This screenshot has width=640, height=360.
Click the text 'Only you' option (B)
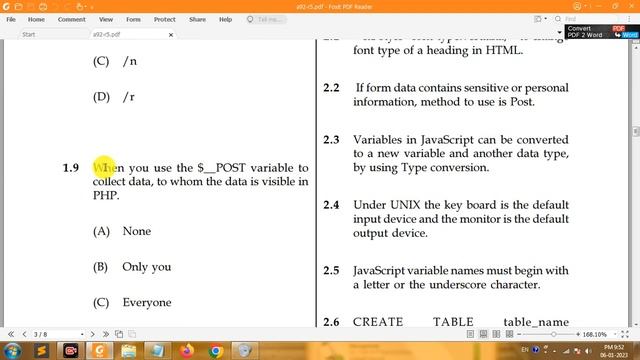coord(147,267)
